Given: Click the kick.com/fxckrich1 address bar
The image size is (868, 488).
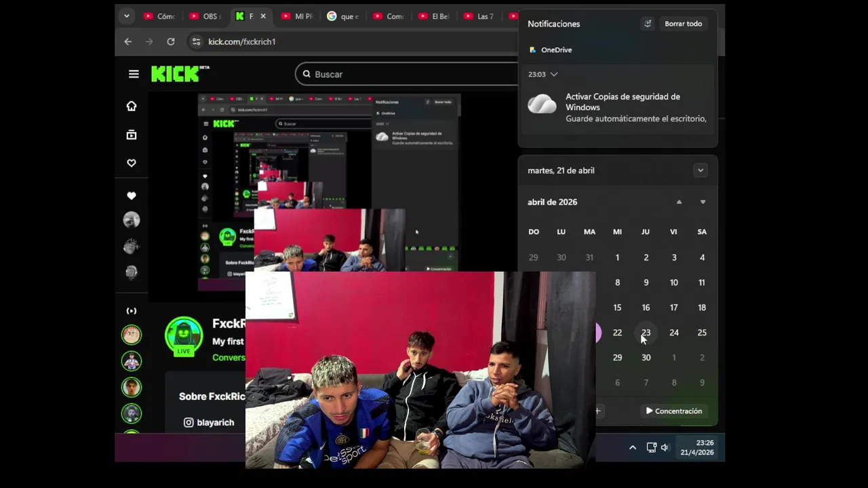Looking at the screenshot, I should tap(241, 41).
